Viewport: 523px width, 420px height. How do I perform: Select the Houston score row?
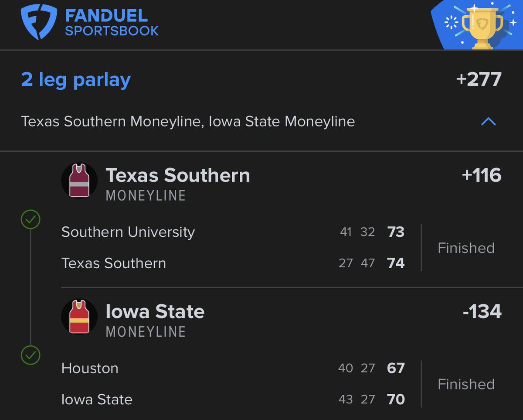pos(90,368)
